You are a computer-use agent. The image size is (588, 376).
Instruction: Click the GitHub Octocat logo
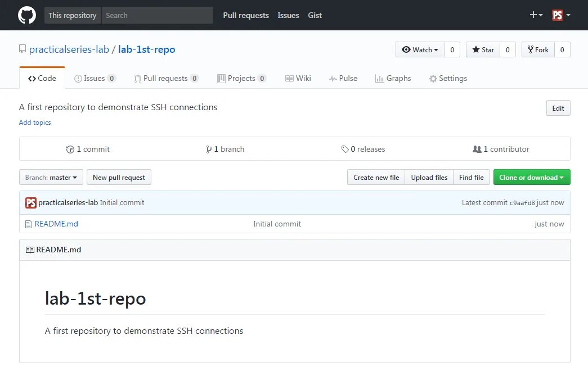[x=27, y=15]
